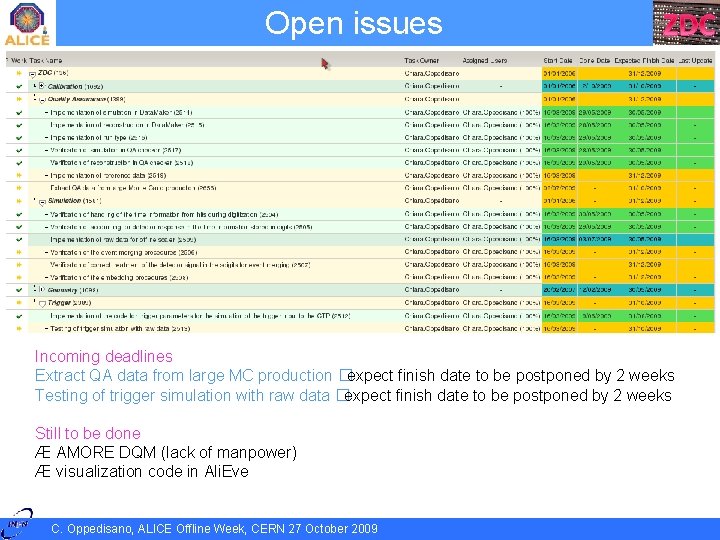The height and width of the screenshot is (540, 720).
Task: Click the ZDC row's orange Start Date cell
Action: [x=559, y=73]
